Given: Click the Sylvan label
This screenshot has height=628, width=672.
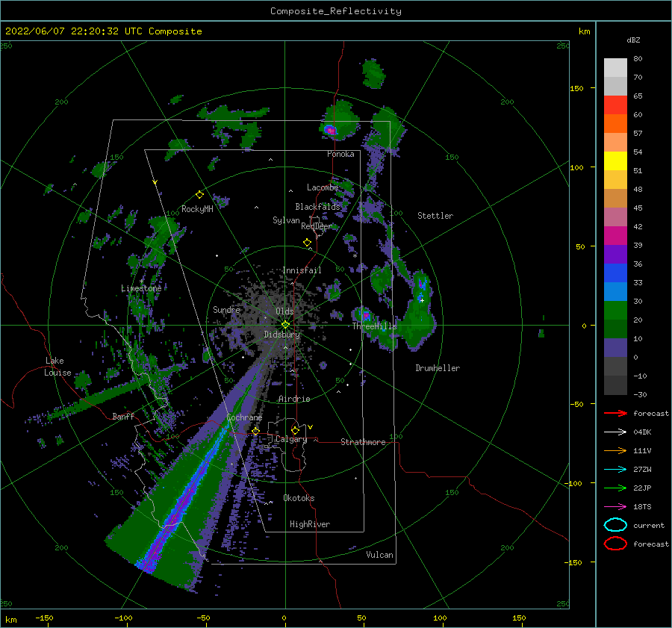Looking at the screenshot, I should click(x=286, y=220).
